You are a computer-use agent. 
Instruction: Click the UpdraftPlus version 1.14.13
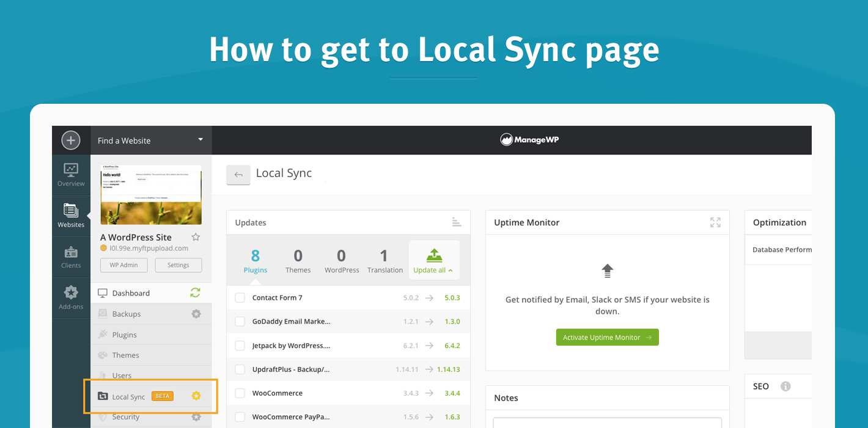pyautogui.click(x=447, y=369)
